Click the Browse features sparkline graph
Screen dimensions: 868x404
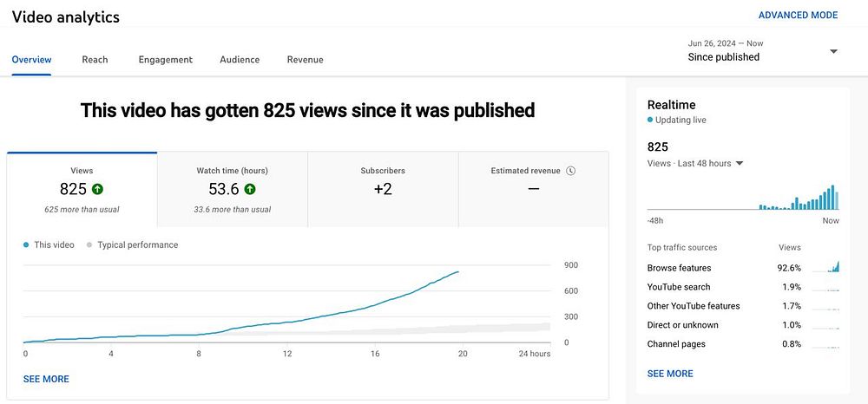point(826,268)
